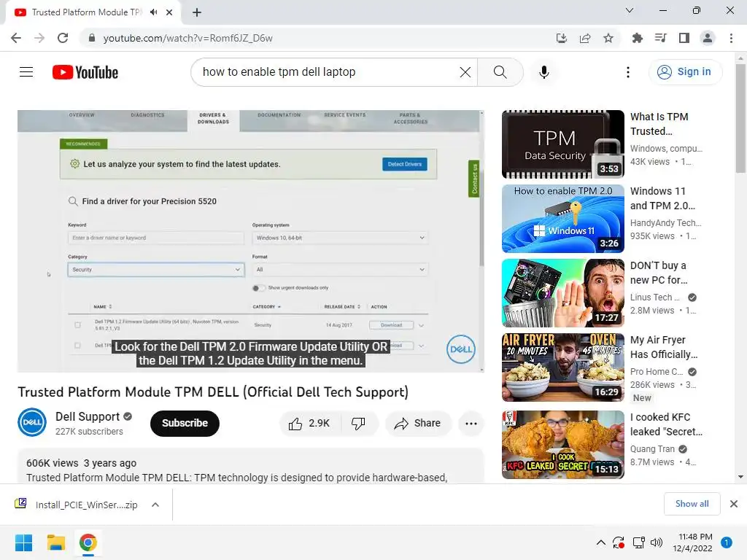Screen dimensions: 747x560
Task: Open YouTube settings three-dot menu
Action: coord(628,72)
